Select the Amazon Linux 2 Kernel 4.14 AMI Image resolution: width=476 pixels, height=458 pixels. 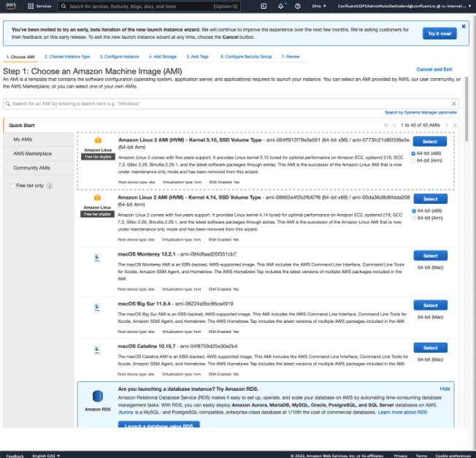(x=431, y=199)
